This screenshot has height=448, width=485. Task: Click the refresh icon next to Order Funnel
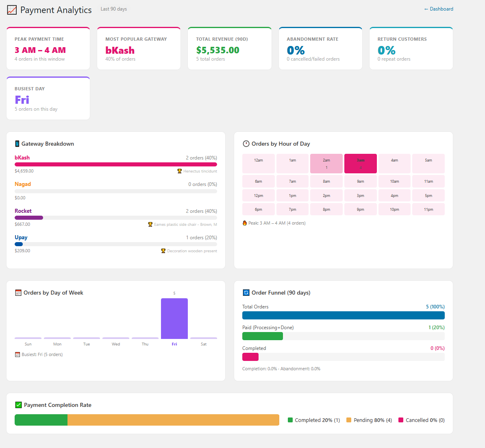pyautogui.click(x=246, y=292)
